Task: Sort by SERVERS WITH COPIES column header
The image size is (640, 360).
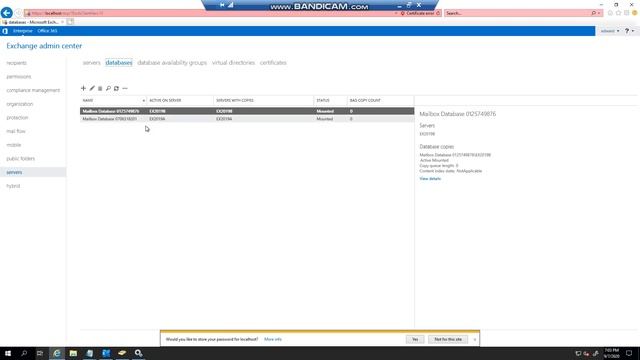Action: coord(263,100)
